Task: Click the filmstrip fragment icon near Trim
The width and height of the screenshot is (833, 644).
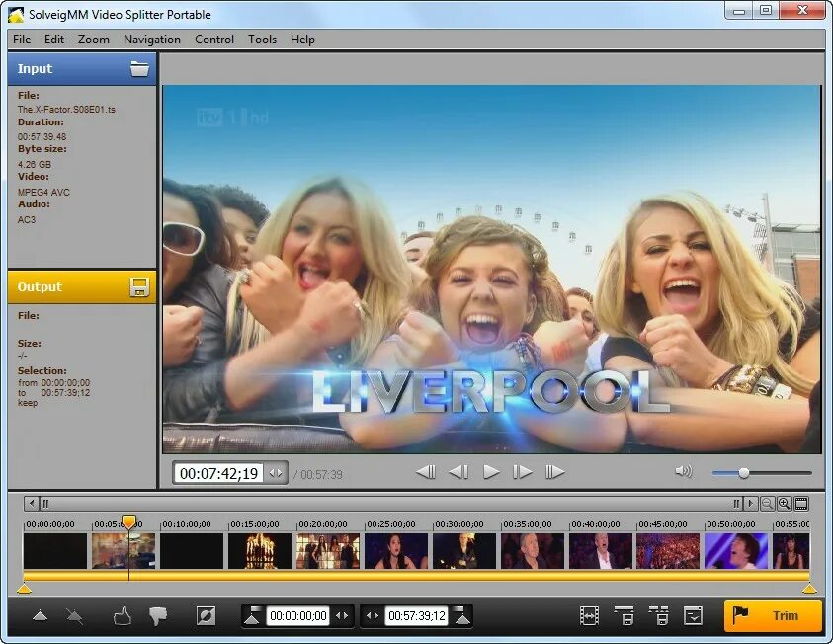Action: 589,616
